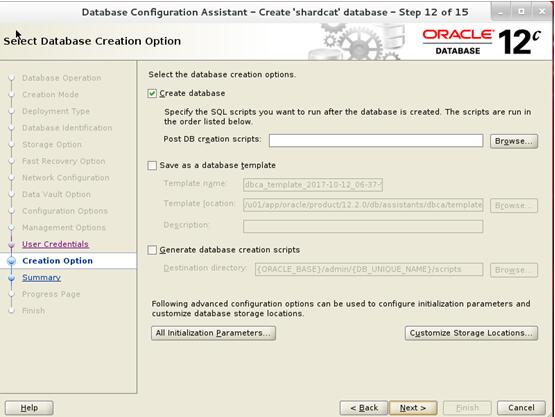Click the Destination directory field

pos(369,269)
